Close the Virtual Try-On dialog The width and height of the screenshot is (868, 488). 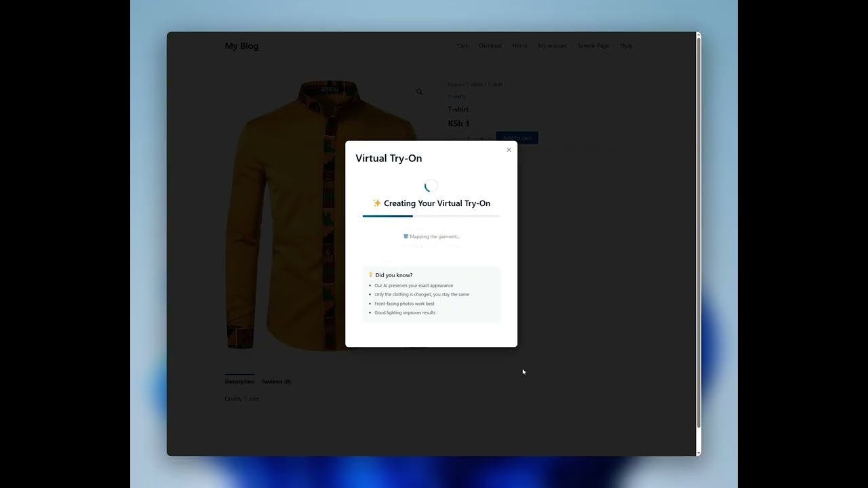pyautogui.click(x=509, y=149)
